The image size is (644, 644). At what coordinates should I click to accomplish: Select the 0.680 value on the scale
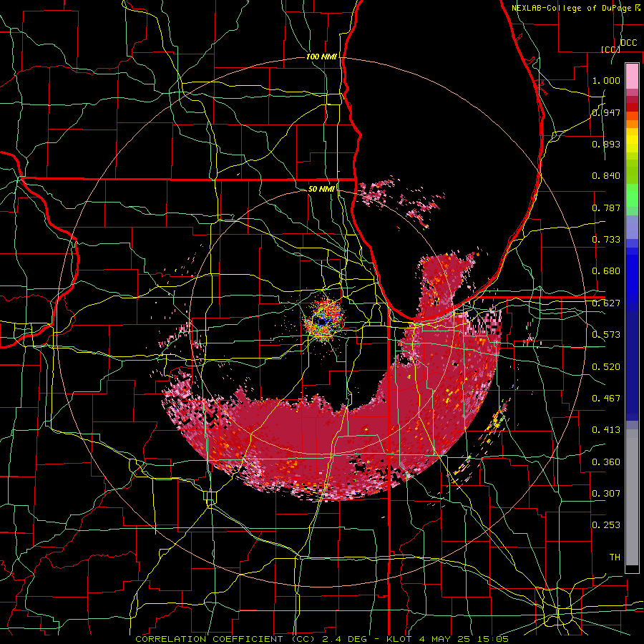(606, 271)
